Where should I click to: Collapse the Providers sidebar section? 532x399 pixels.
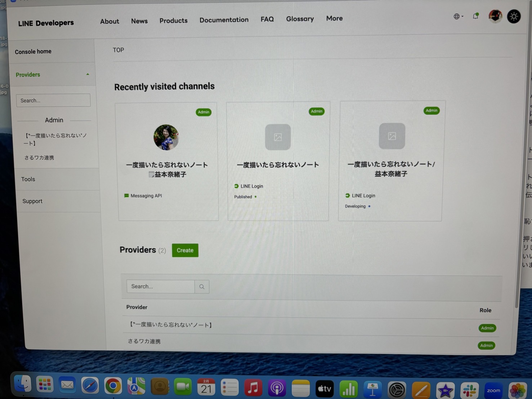(x=53, y=75)
